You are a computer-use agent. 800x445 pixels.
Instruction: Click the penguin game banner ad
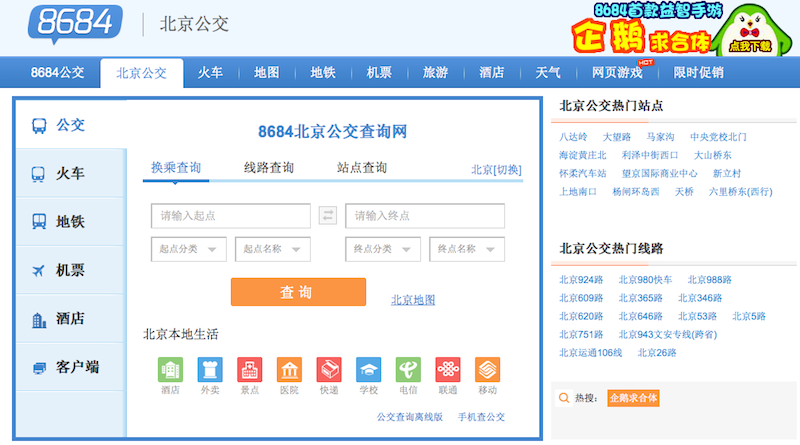tap(682, 29)
